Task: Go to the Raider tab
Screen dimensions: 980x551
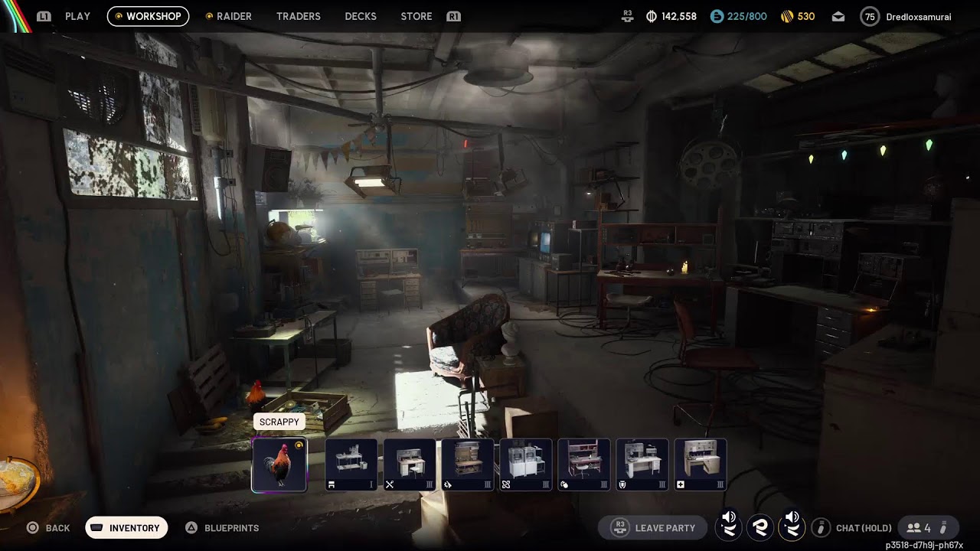Action: click(229, 16)
